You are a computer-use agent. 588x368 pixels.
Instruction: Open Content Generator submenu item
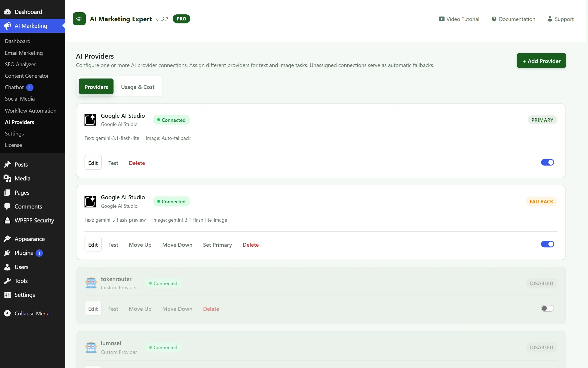(27, 76)
